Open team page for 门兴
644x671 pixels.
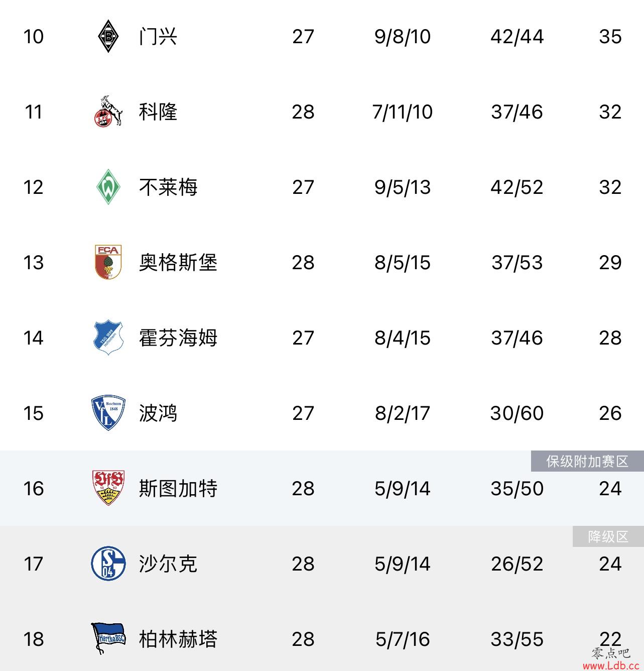[158, 37]
